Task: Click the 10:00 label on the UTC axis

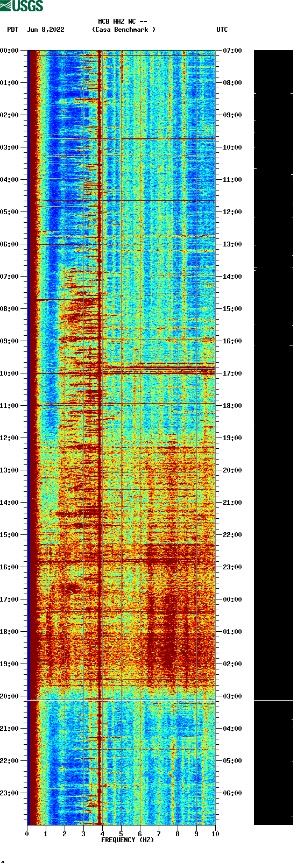Action: [x=232, y=147]
